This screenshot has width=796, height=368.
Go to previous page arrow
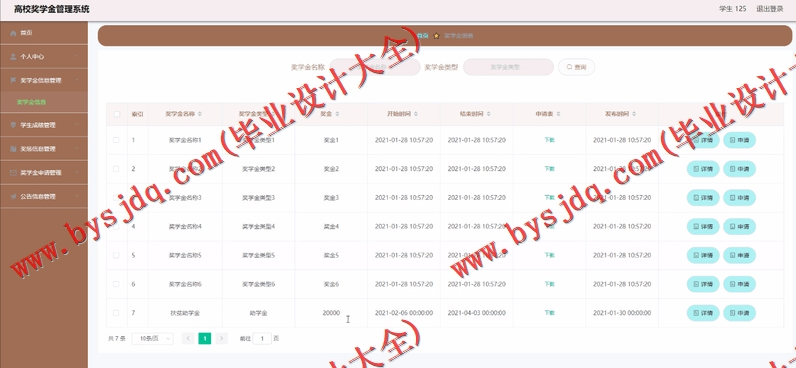(188, 339)
